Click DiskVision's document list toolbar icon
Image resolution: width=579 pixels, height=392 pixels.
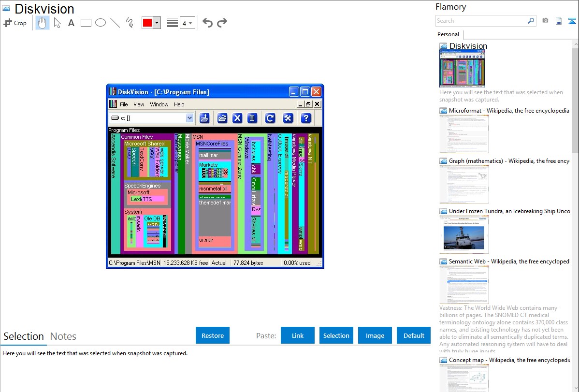[252, 118]
